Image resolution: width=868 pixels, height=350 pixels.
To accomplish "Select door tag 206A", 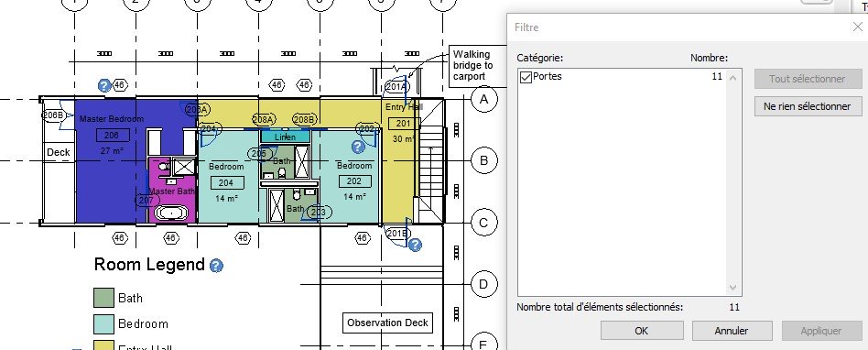I will tap(197, 110).
